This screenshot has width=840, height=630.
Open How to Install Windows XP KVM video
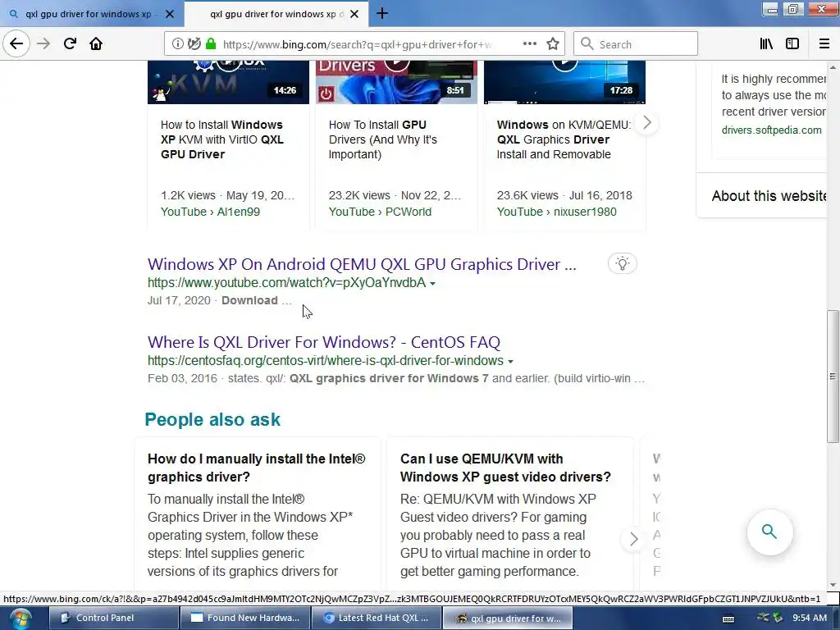[x=221, y=139]
